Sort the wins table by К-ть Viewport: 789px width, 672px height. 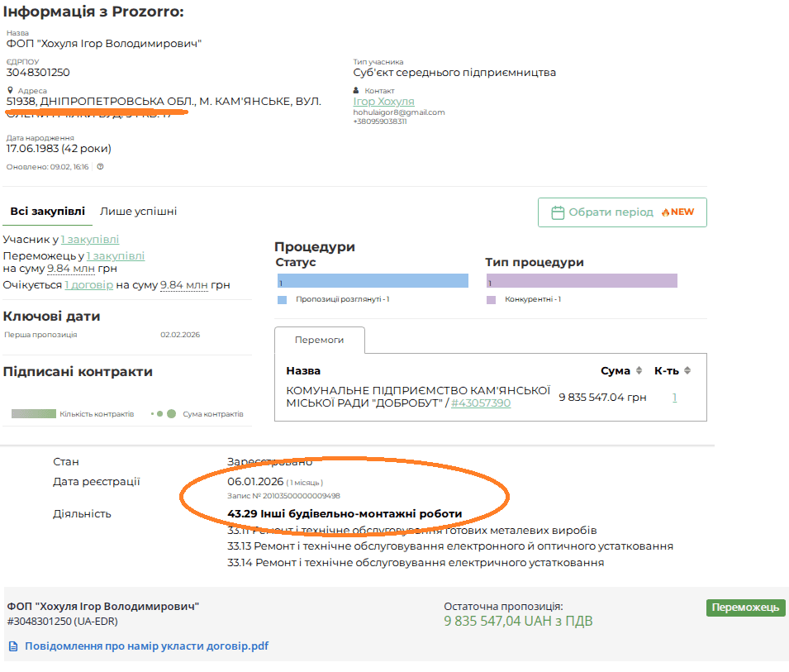(x=687, y=371)
